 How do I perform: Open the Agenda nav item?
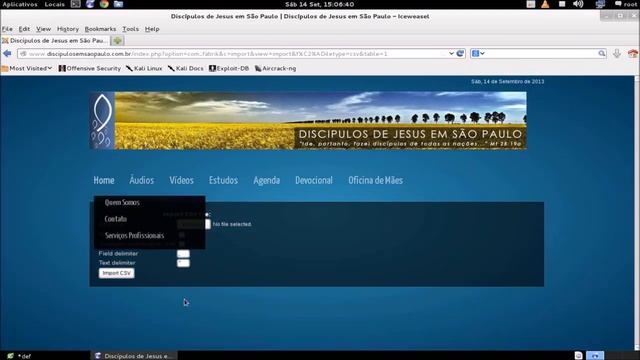click(x=267, y=180)
